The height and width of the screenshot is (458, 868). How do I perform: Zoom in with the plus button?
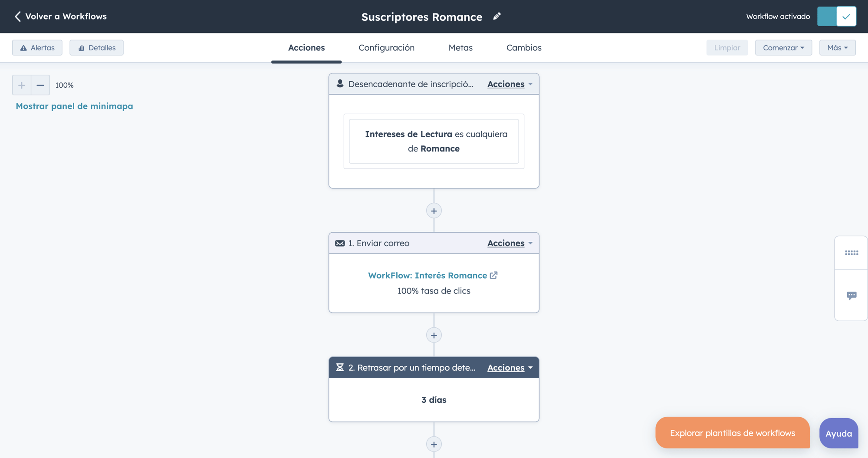pyautogui.click(x=22, y=85)
